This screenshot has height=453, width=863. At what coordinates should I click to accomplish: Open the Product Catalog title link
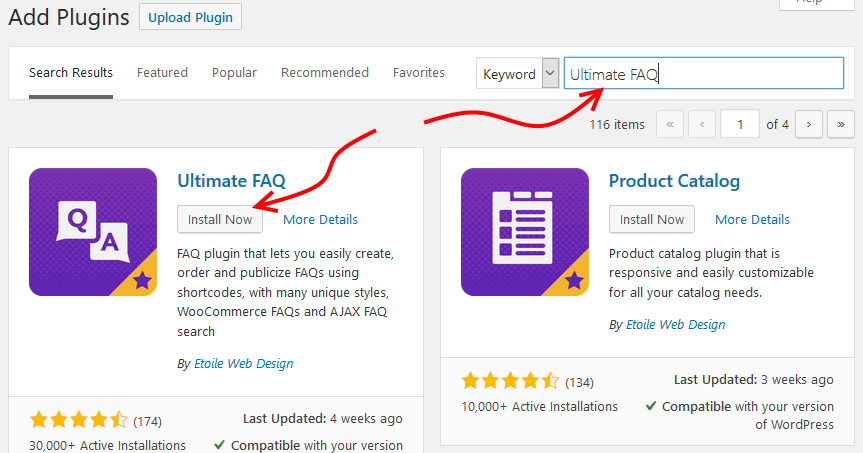click(674, 181)
